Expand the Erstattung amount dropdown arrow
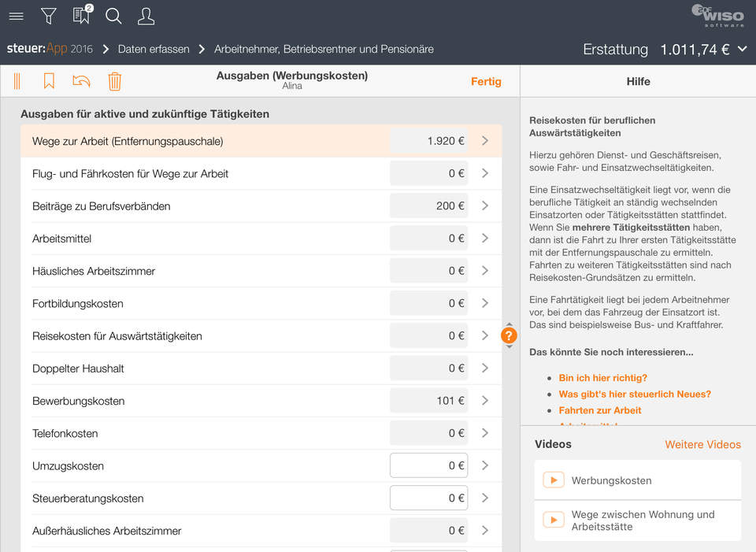Screen dimensions: 756x552 click(742, 49)
